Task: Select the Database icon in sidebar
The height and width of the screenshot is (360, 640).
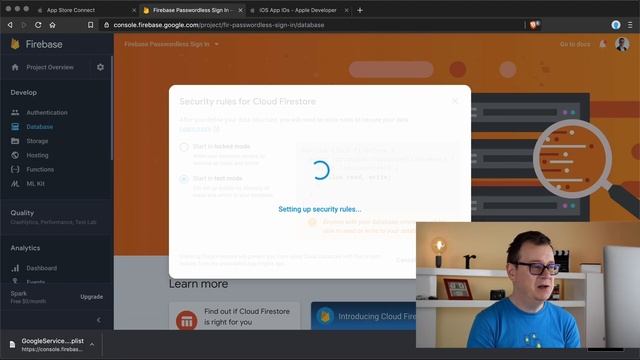Action: click(x=15, y=127)
